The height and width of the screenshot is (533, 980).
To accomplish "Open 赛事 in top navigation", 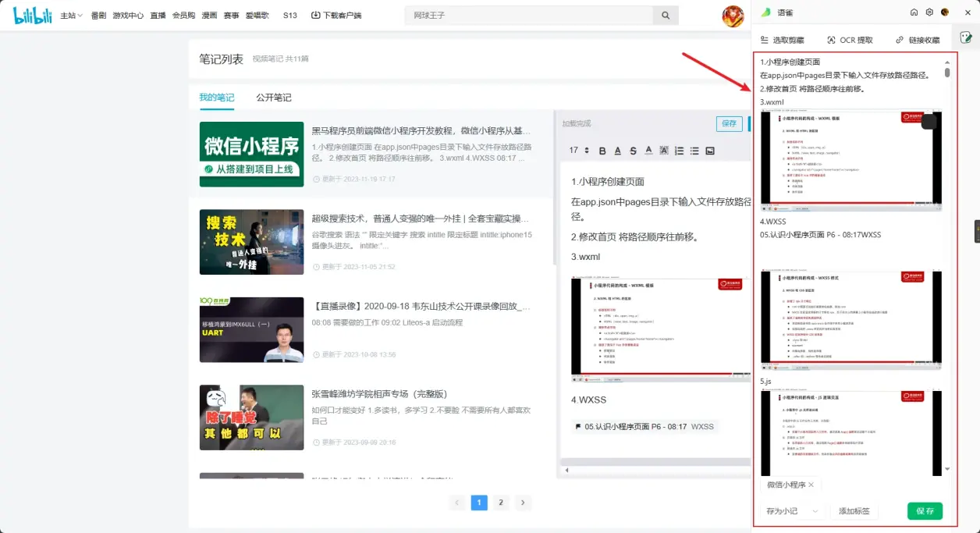I will point(231,15).
